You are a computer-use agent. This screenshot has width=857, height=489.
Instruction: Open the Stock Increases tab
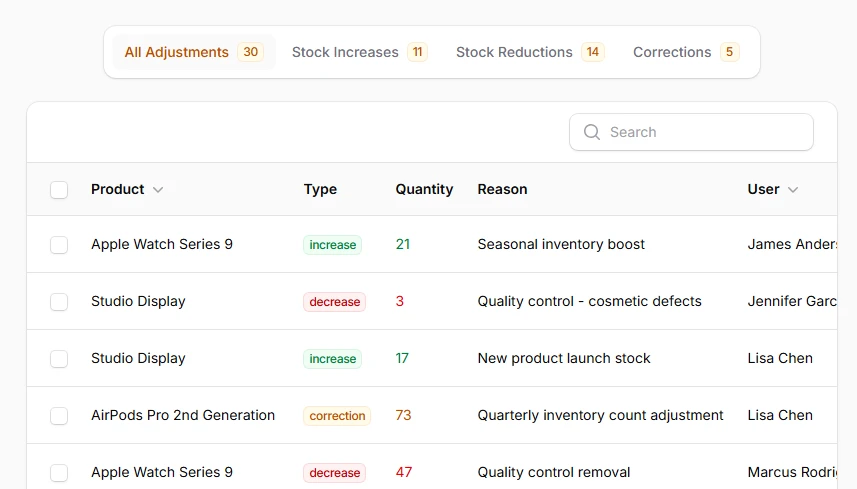[x=360, y=52]
